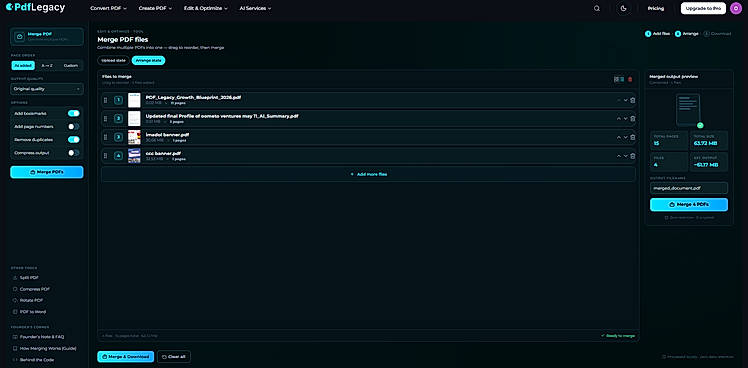Select As added page order
The height and width of the screenshot is (368, 748).
click(x=23, y=65)
